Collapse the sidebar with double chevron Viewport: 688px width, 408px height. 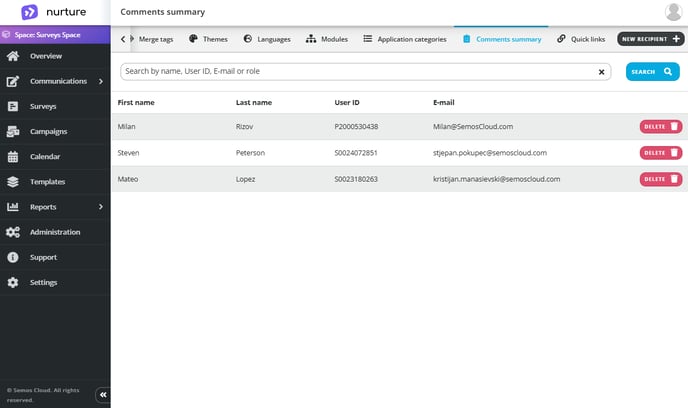[103, 395]
